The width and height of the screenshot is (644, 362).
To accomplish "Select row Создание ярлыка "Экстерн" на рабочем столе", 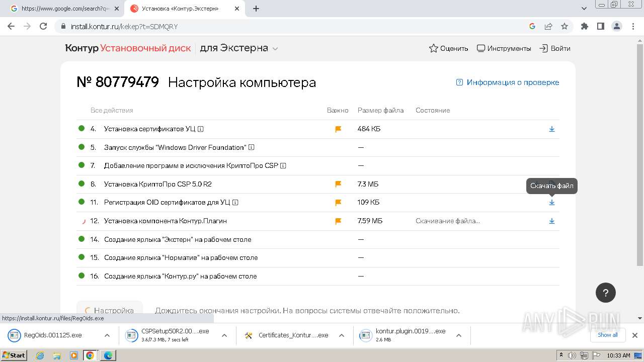I will (317, 239).
